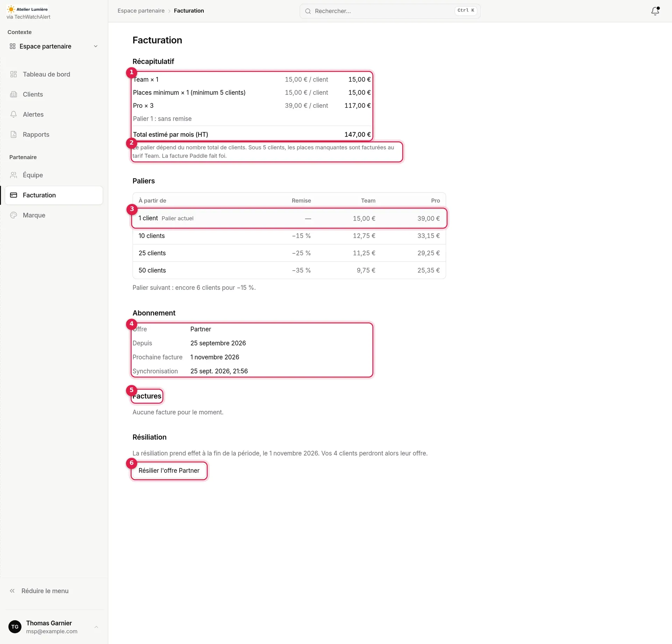Click the Ctrl K shortcut badge
The image size is (672, 644).
466,10
